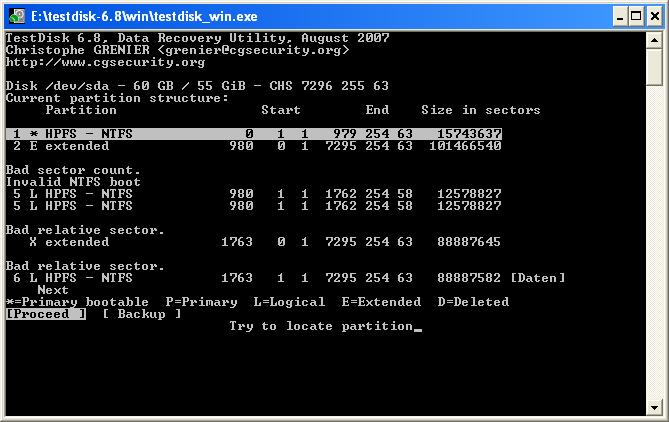
Task: Click the [Daten] partition label
Action: coord(538,278)
